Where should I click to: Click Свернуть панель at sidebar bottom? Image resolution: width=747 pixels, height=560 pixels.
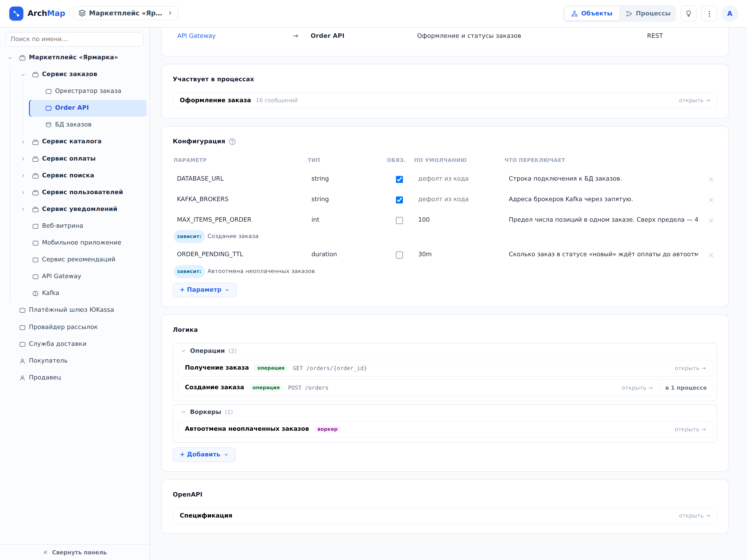point(75,552)
